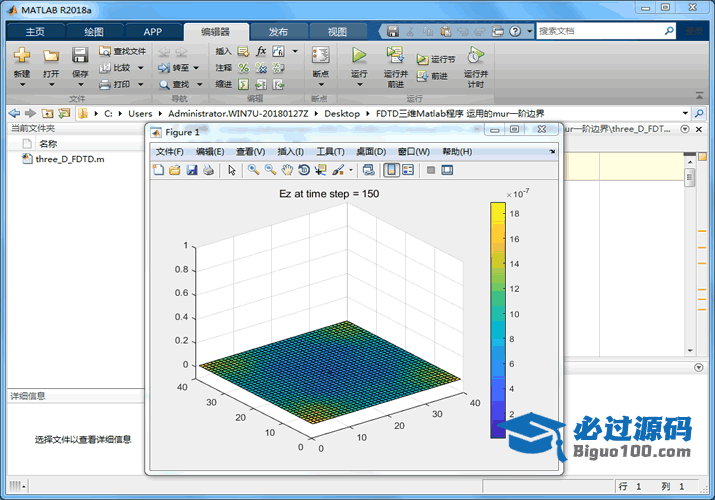
Task: Select the Pan hand tool
Action: coord(287,170)
